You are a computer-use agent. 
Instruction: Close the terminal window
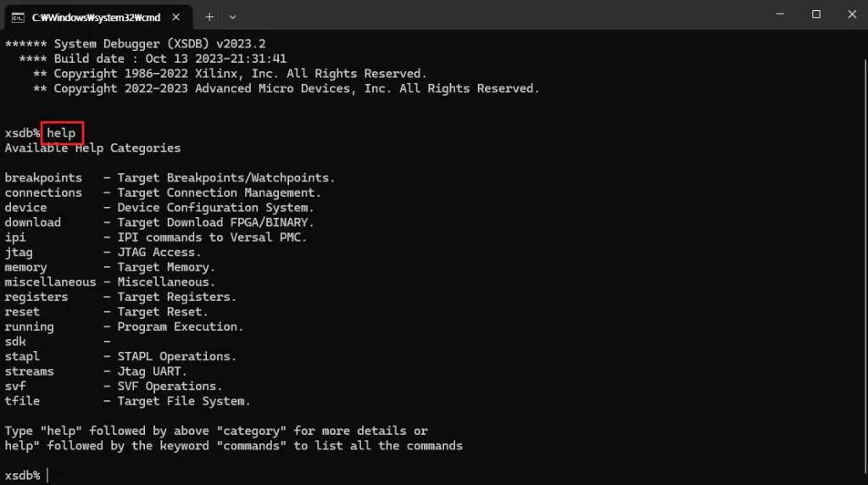pos(850,14)
